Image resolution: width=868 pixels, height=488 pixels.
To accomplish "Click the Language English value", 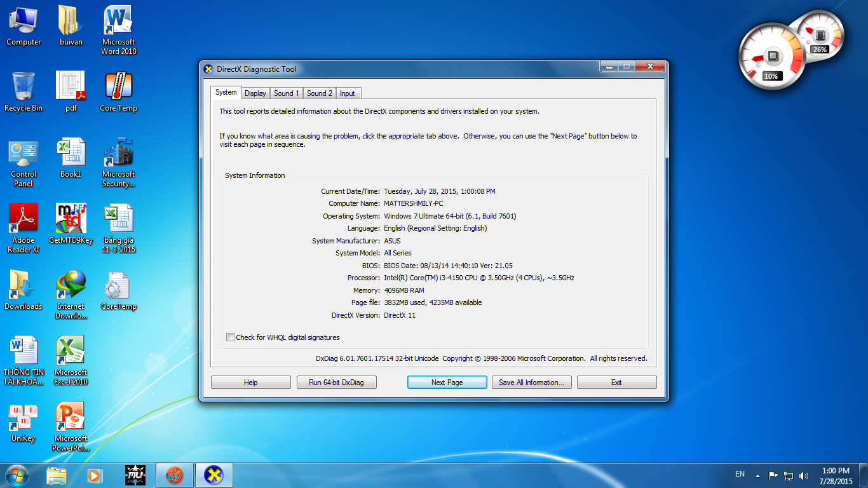I will coord(435,228).
